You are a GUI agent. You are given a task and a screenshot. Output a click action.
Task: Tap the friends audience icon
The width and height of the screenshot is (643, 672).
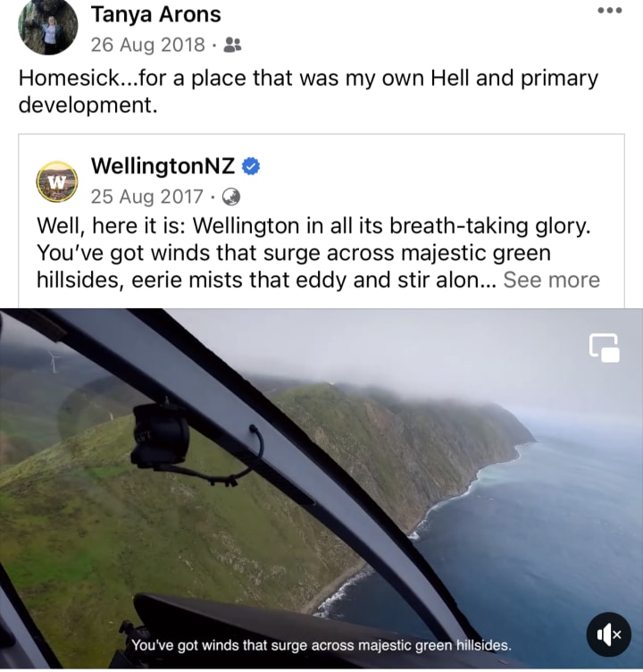pos(232,44)
